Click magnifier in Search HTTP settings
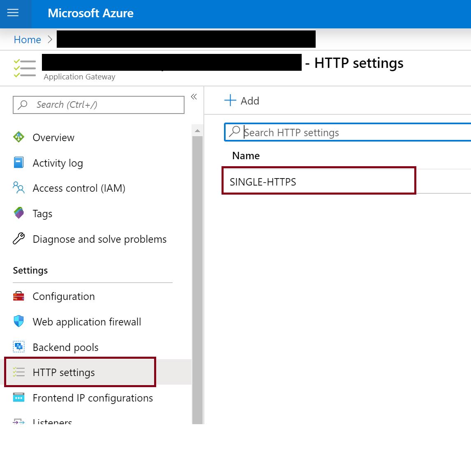 [234, 132]
